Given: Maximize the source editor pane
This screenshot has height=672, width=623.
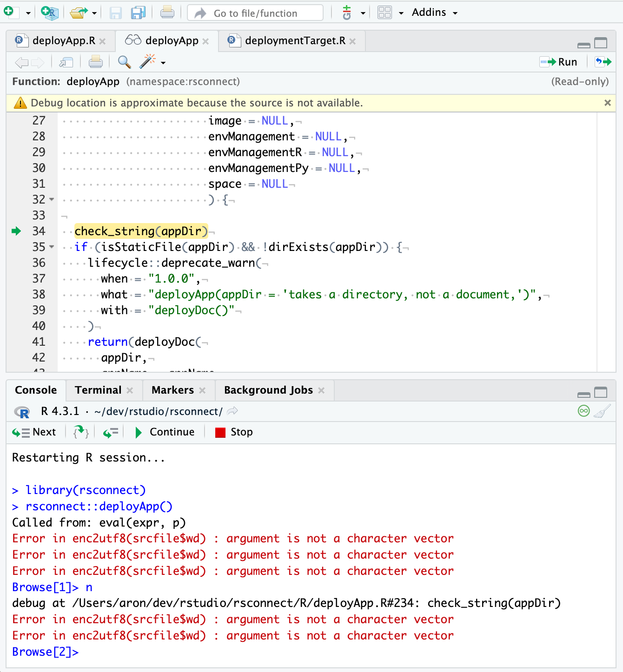Looking at the screenshot, I should tap(601, 43).
